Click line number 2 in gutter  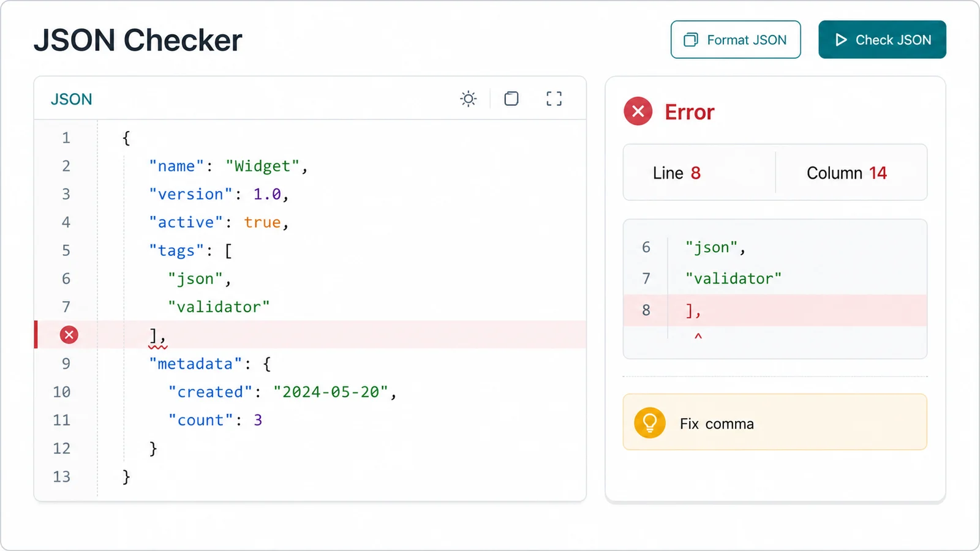[66, 166]
